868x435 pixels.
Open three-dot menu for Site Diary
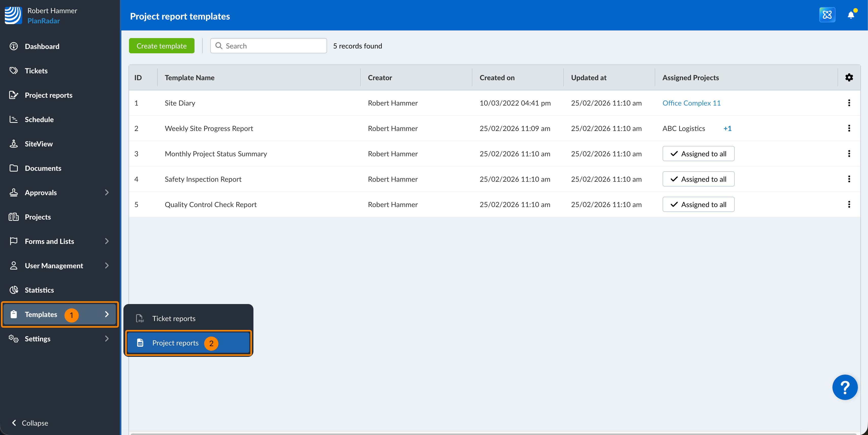click(x=849, y=103)
